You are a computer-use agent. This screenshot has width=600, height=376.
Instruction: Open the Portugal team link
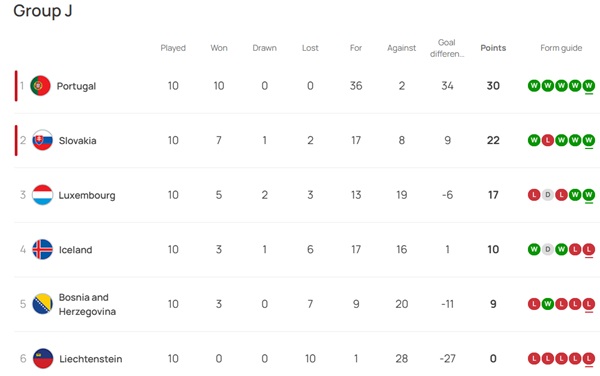(76, 86)
